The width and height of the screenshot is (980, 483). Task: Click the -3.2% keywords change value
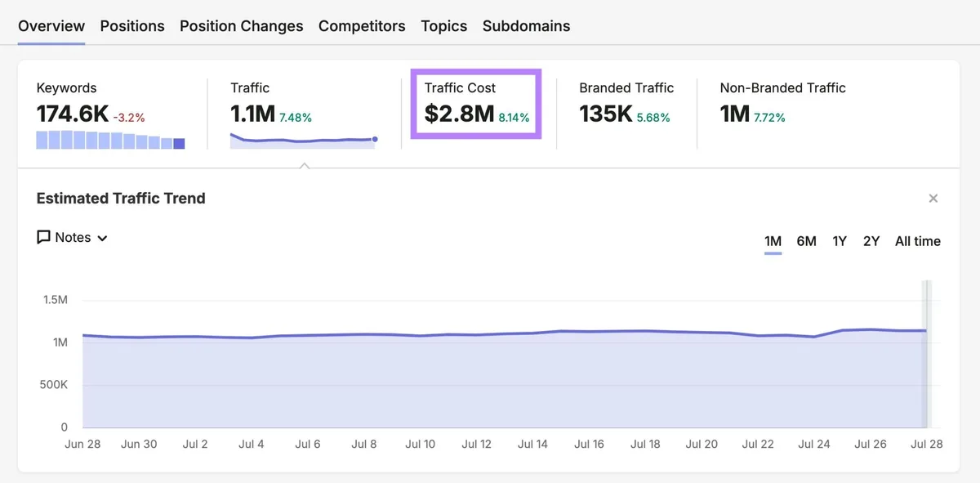click(129, 118)
